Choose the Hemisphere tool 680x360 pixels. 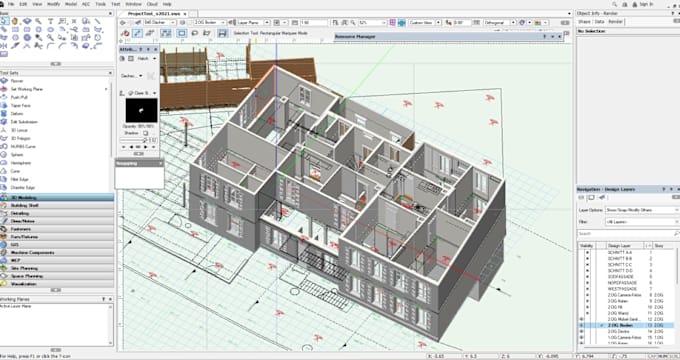[21, 163]
